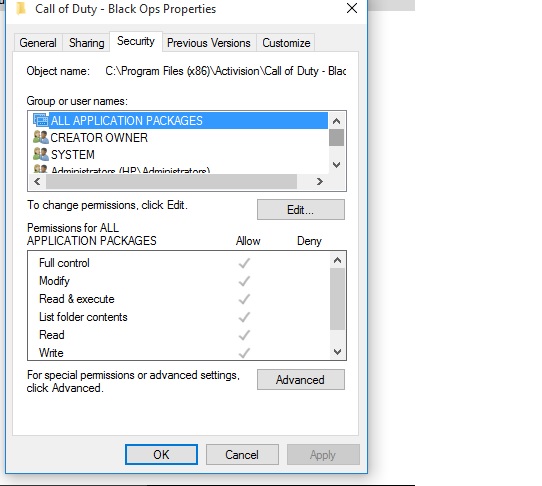Click the ALL APPLICATION PACKAGES group icon

[x=40, y=120]
